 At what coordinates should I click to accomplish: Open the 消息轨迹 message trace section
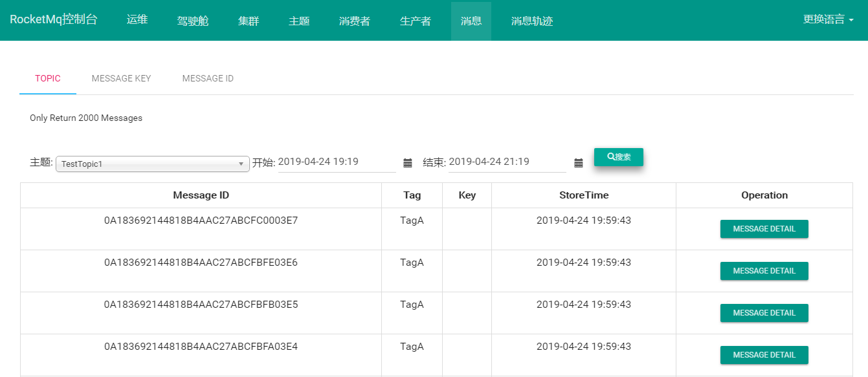tap(531, 19)
